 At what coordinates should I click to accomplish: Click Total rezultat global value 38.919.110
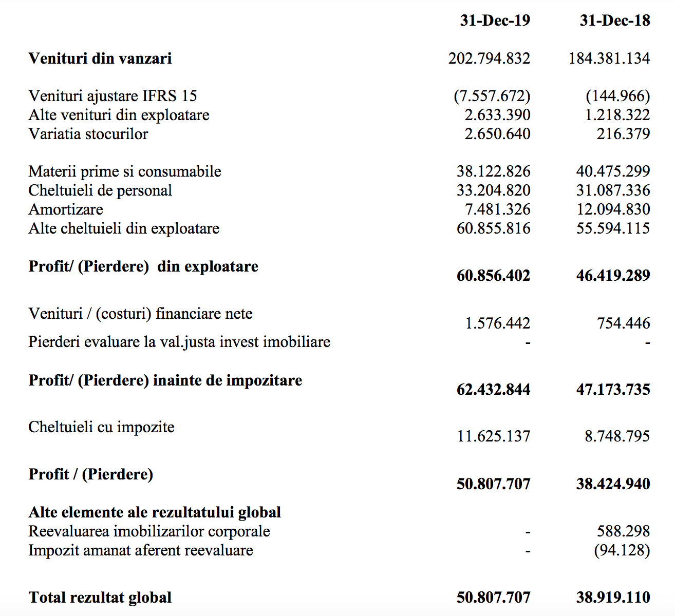tap(613, 598)
